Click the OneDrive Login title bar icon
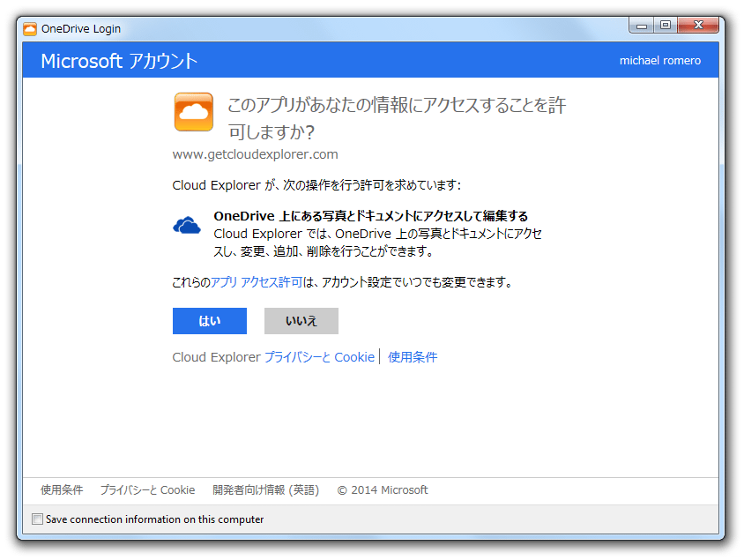 pyautogui.click(x=30, y=29)
